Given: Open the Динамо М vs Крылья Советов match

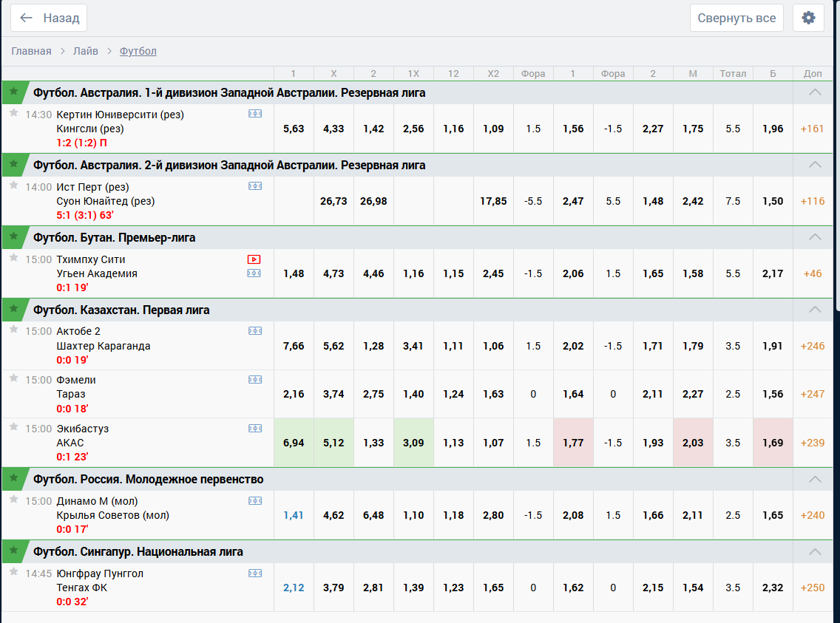Looking at the screenshot, I should point(112,508).
